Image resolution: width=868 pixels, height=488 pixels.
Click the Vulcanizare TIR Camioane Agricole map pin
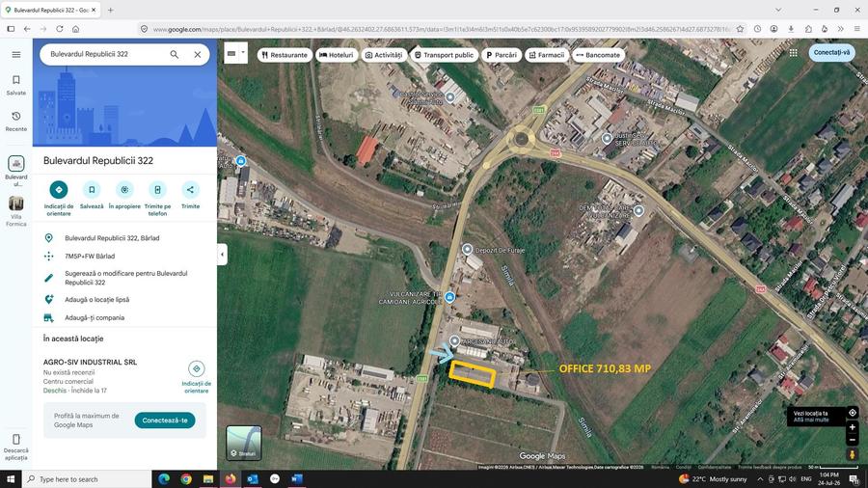449,297
